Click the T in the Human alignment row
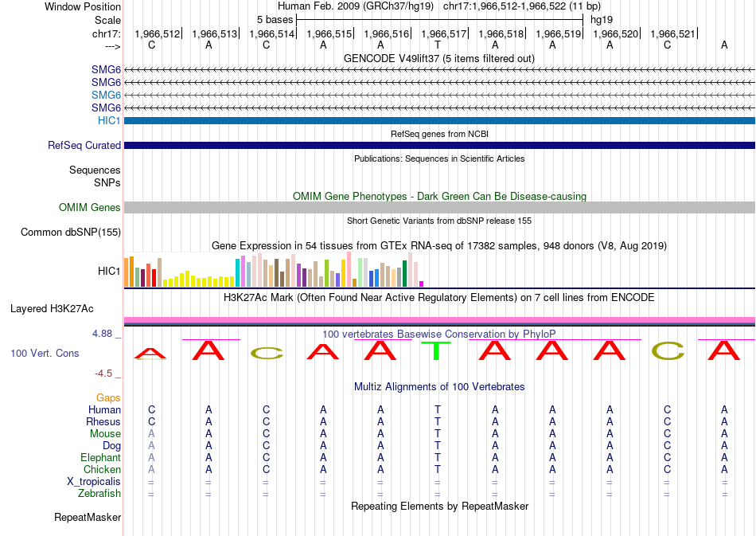 tap(438, 409)
